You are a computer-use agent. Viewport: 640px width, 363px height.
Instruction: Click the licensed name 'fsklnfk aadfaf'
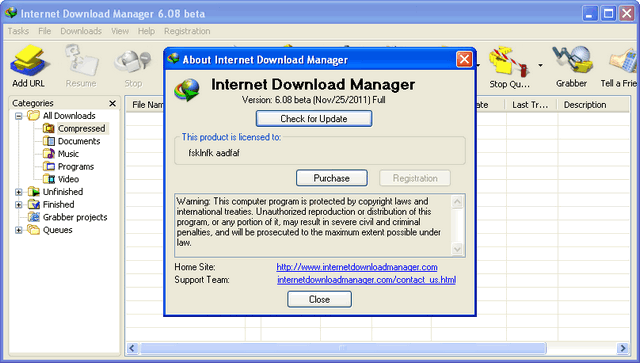pyautogui.click(x=214, y=153)
